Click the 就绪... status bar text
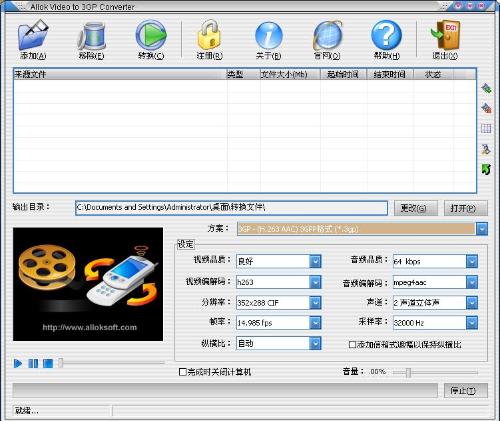 point(27,411)
